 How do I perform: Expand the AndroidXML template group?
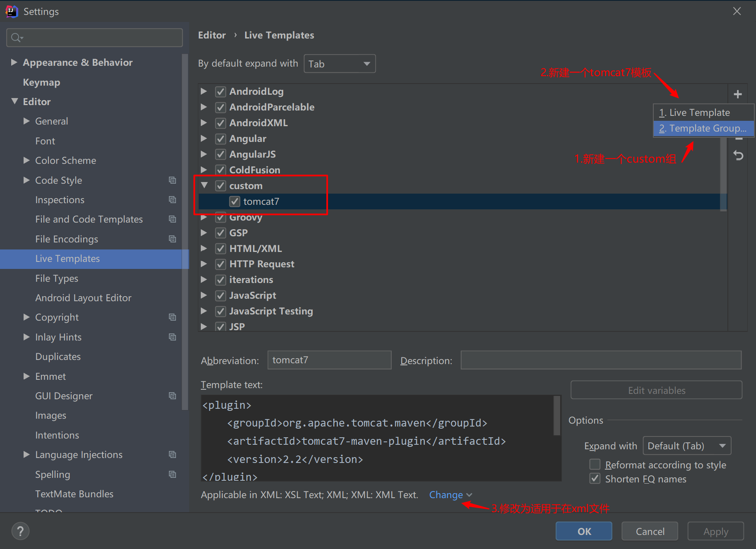204,123
